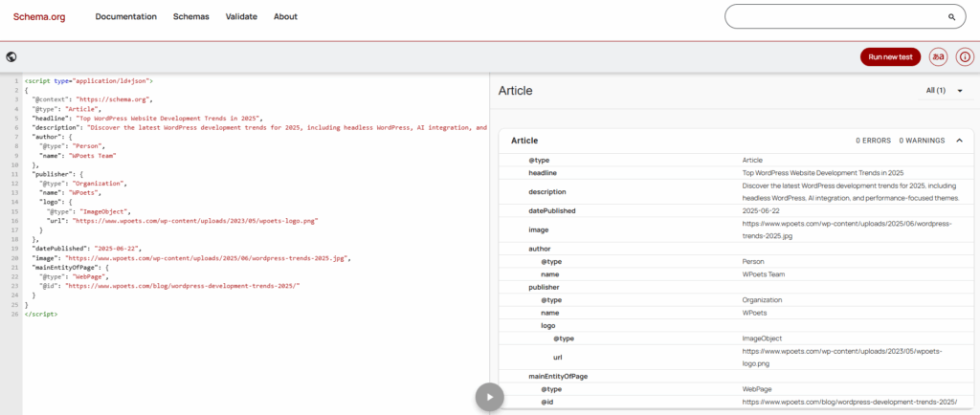The width and height of the screenshot is (980, 415).
Task: Click the image property row
Action: pos(736,229)
